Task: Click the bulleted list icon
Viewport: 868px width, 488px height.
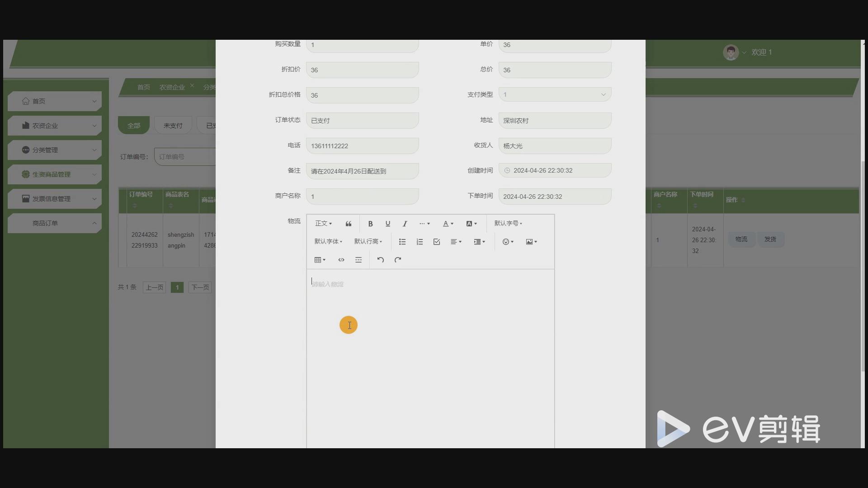Action: [402, 242]
